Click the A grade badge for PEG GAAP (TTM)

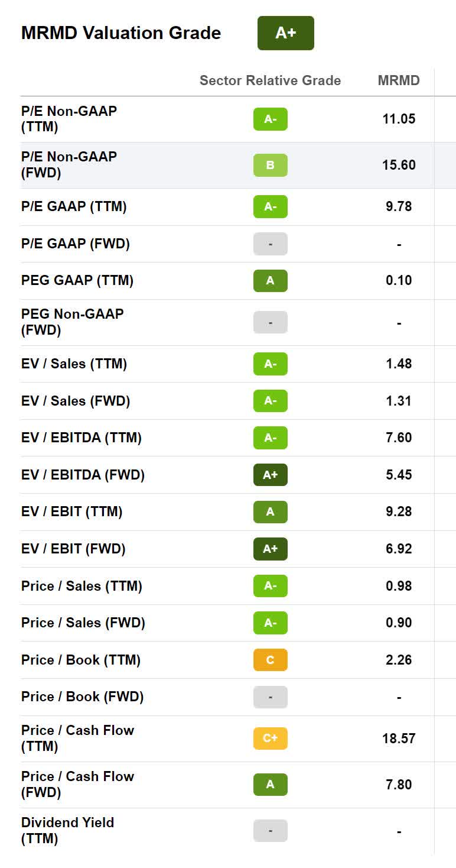(270, 281)
